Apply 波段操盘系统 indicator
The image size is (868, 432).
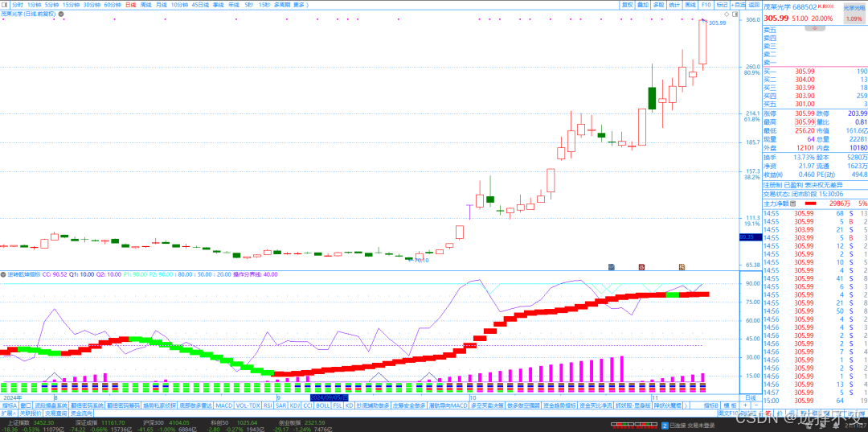click(x=51, y=405)
